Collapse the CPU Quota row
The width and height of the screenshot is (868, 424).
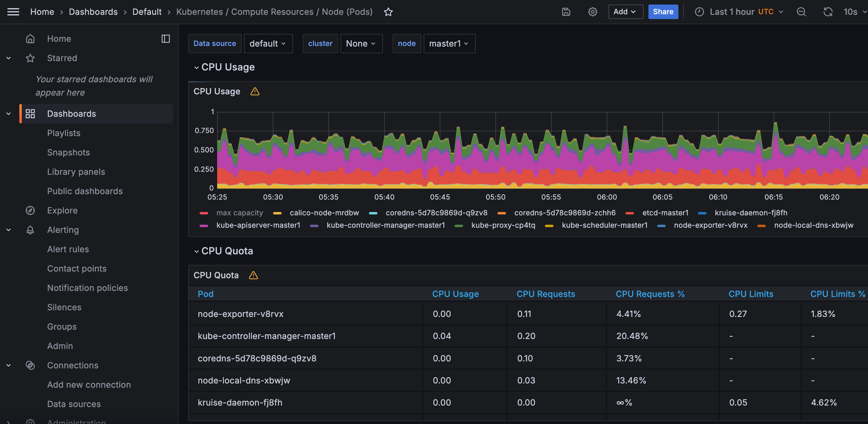[197, 251]
